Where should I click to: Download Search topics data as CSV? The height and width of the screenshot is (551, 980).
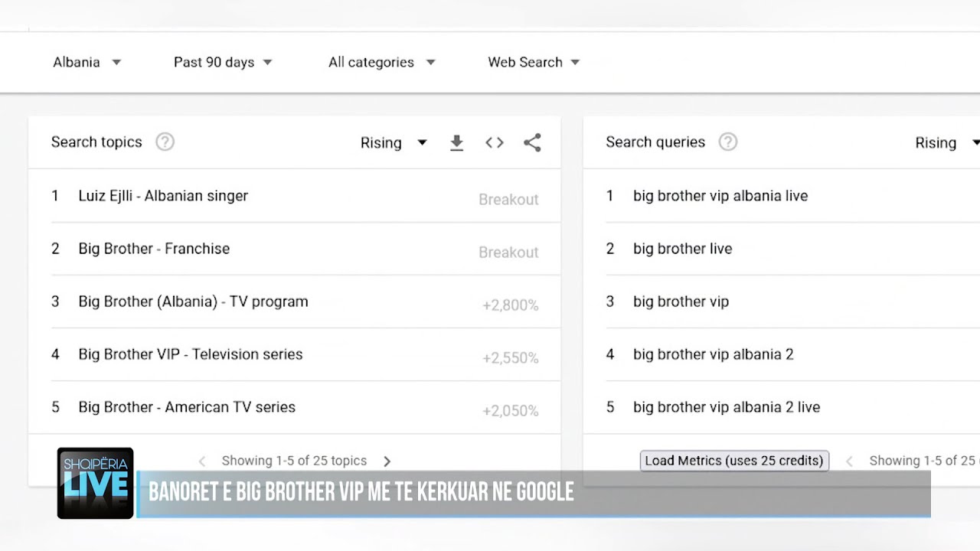point(457,142)
